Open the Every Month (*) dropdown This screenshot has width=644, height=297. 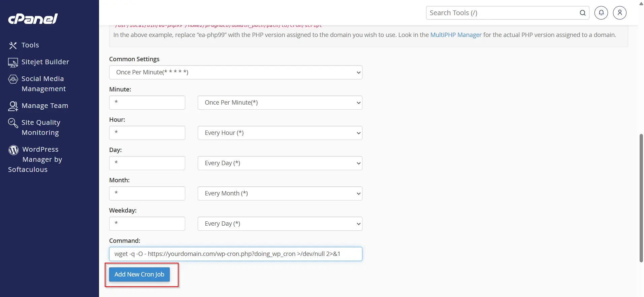tap(280, 193)
